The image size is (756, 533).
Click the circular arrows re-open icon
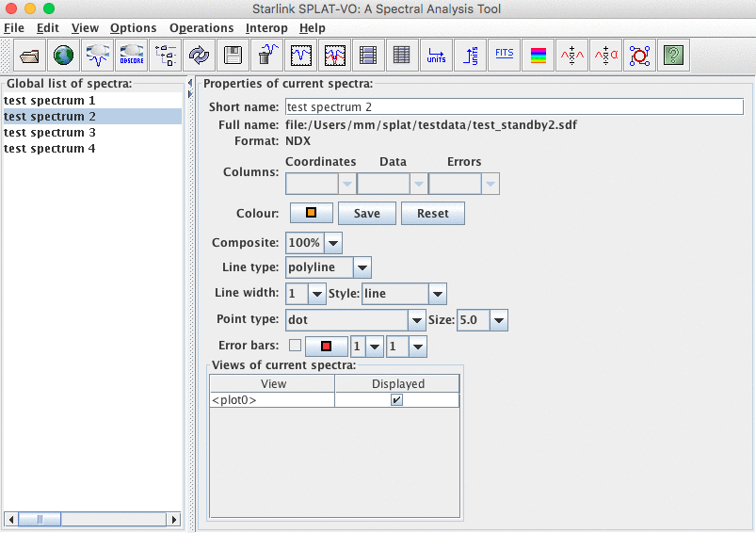(200, 56)
